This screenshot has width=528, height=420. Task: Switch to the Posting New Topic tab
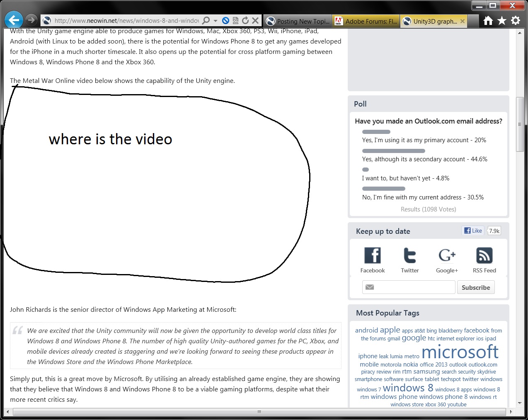pos(298,21)
